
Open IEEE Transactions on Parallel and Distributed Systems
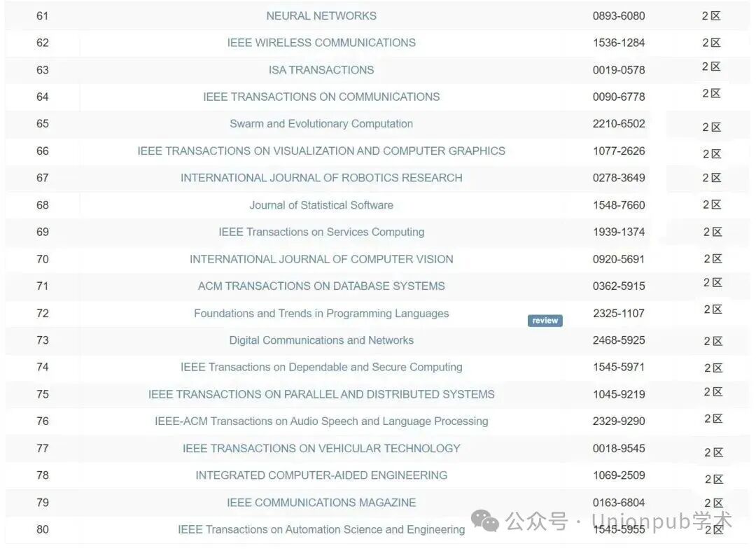coord(321,394)
